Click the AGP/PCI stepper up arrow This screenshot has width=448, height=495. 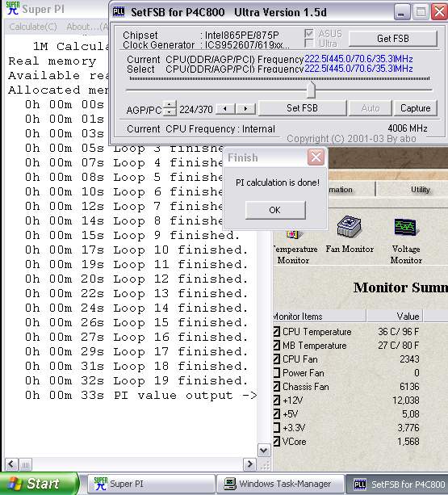[170, 104]
